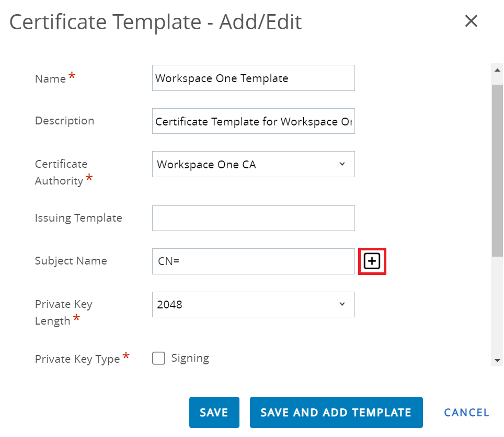Click SAVE AND ADD TEMPLATE
Image resolution: width=504 pixels, height=437 pixels.
click(x=336, y=412)
